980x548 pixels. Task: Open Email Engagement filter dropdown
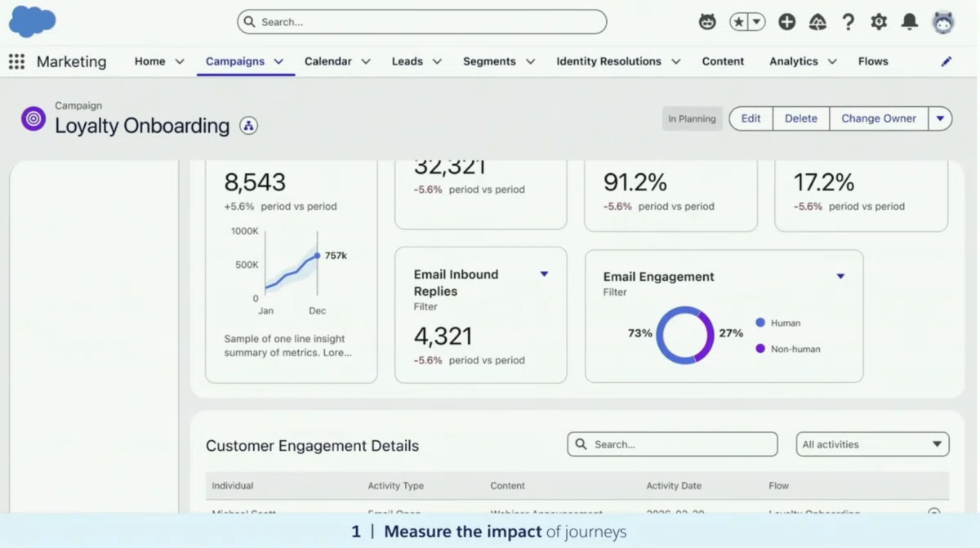[x=840, y=276]
